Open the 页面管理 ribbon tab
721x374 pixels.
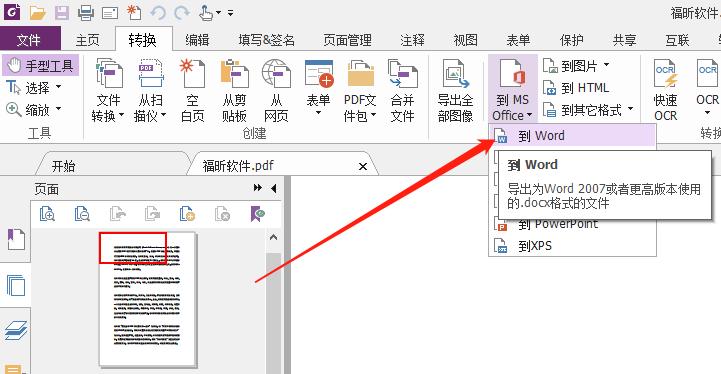coord(348,40)
